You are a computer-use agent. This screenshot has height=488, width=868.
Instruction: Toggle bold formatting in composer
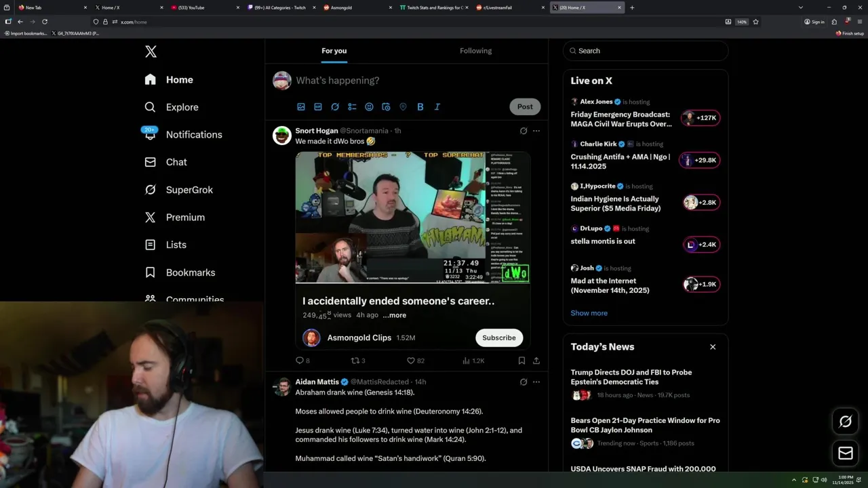click(x=420, y=107)
